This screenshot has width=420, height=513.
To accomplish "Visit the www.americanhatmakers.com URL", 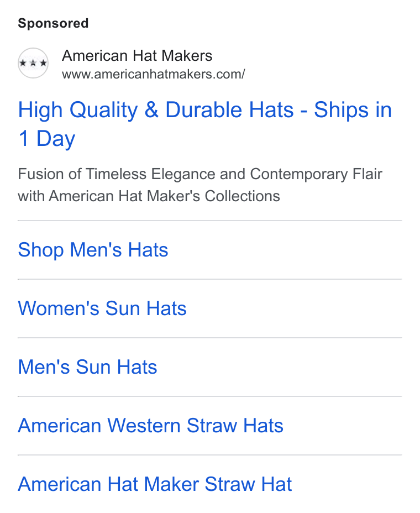I will click(x=154, y=74).
